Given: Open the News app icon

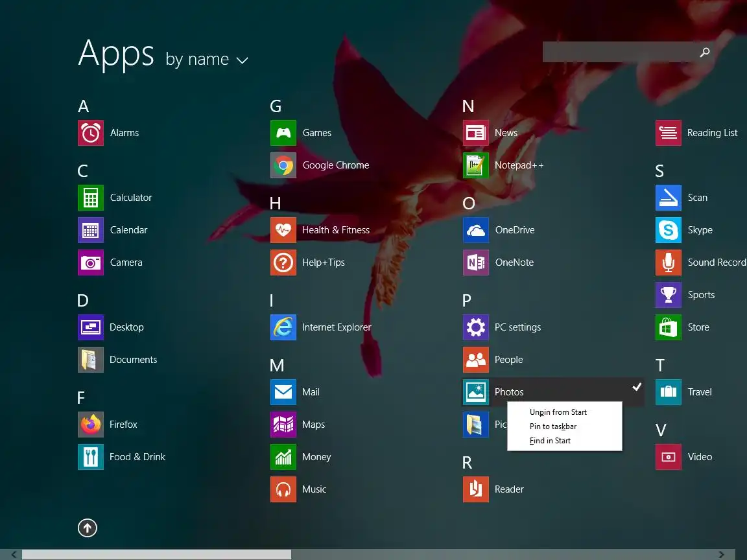Looking at the screenshot, I should pos(475,133).
